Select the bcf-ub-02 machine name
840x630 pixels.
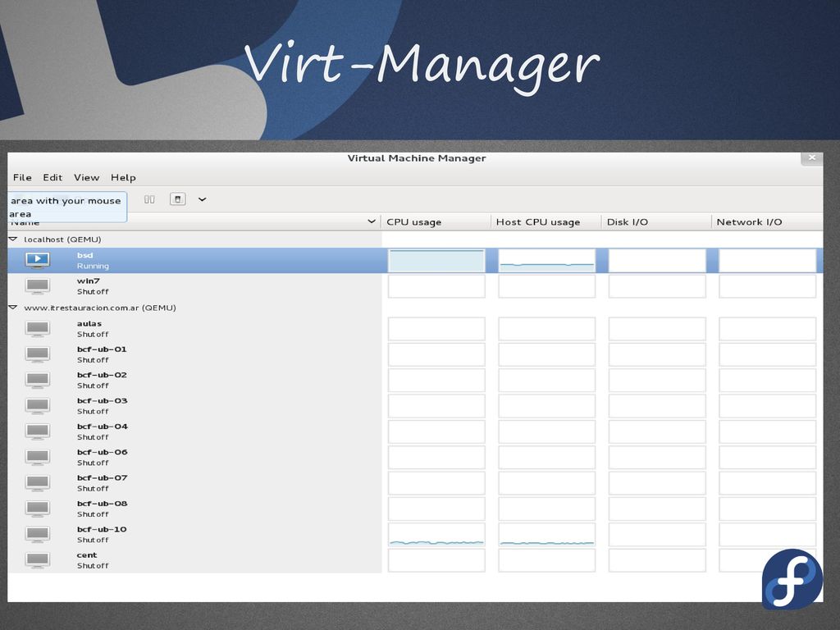click(102, 375)
